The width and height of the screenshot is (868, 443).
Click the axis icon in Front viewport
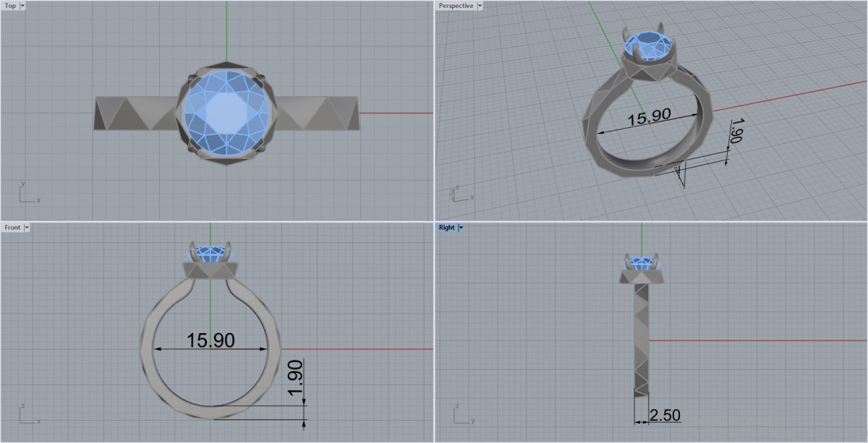29,415
